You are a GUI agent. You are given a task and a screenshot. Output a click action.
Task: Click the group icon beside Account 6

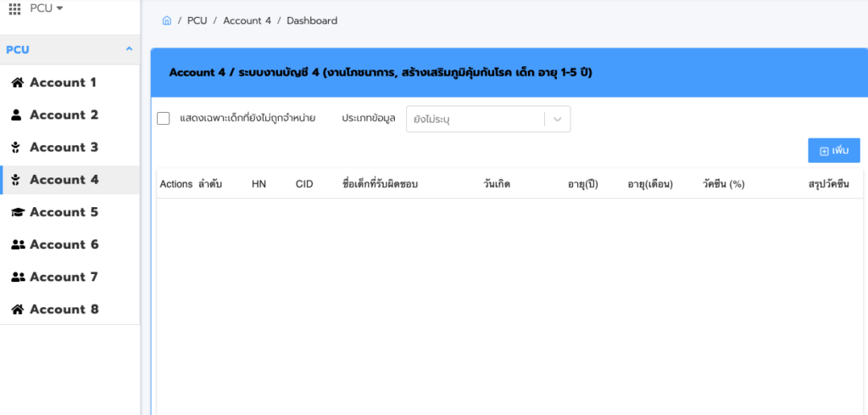point(17,244)
